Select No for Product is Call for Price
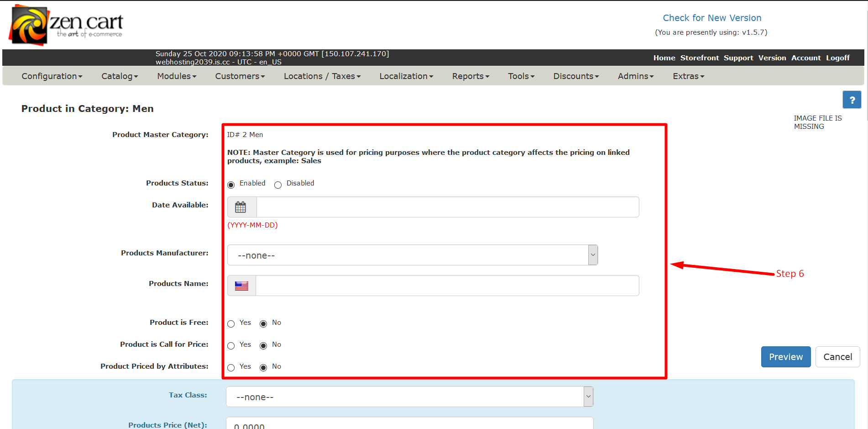 (263, 346)
